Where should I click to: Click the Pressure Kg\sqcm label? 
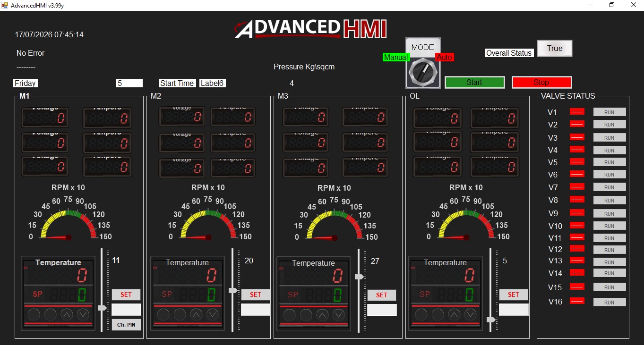click(x=304, y=67)
